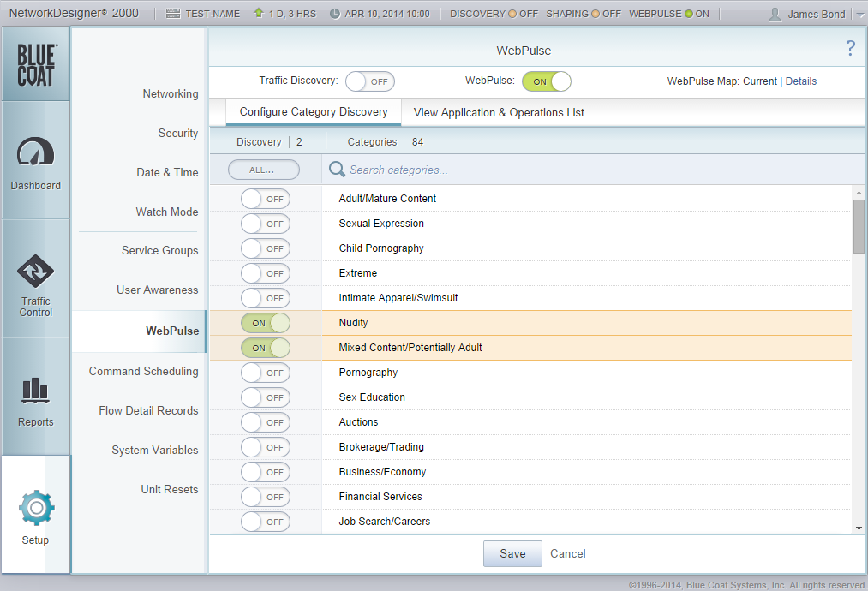Open the Networking setup page
Image resolution: width=868 pixels, height=591 pixels.
coord(170,93)
